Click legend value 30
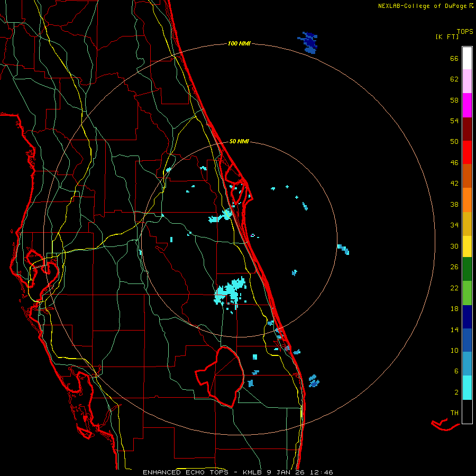Screen dimensions: 476x476 [x=454, y=246]
